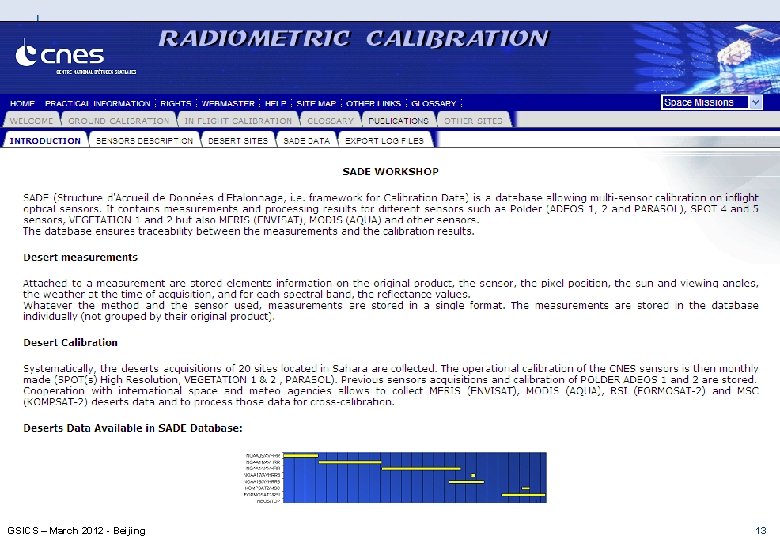
Task: Click the Desert Calibration heading
Action: coord(70,342)
